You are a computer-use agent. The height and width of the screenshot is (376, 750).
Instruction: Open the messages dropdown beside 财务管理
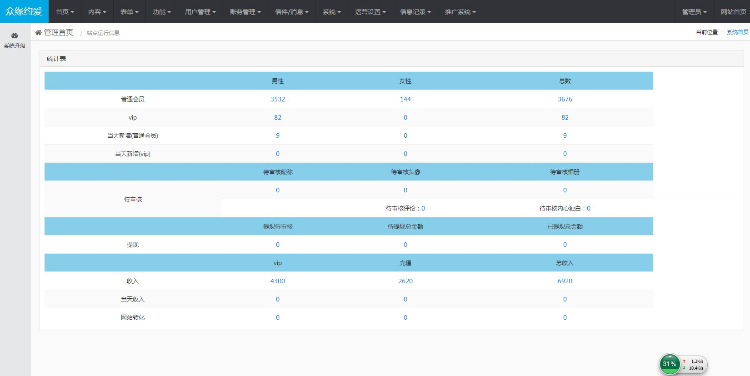[x=291, y=12]
